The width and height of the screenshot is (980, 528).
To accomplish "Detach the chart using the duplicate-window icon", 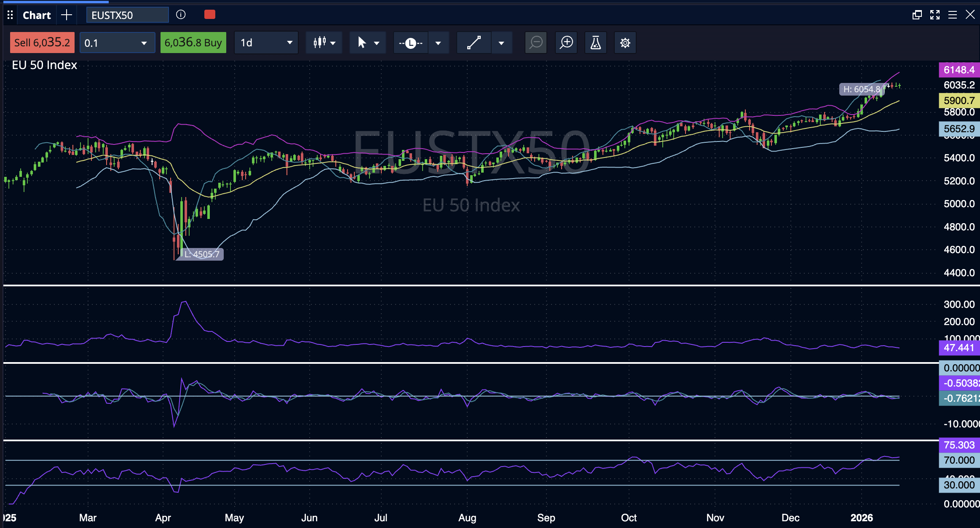I will coord(917,14).
